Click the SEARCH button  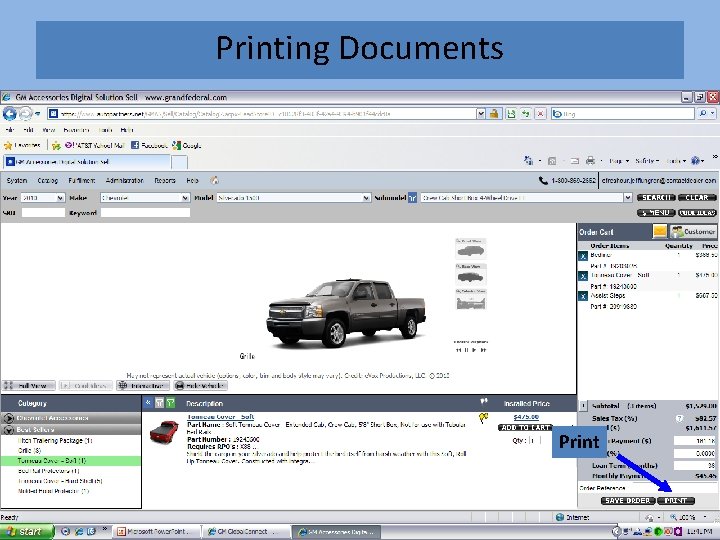(656, 197)
